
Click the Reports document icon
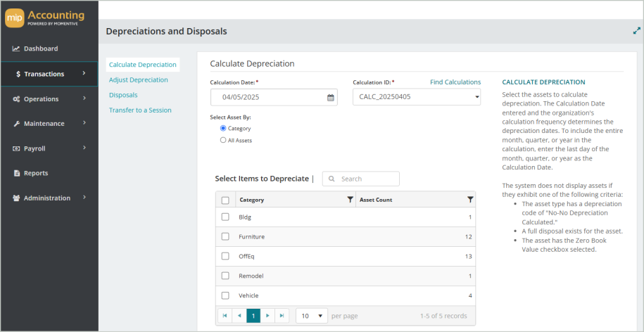pos(16,173)
